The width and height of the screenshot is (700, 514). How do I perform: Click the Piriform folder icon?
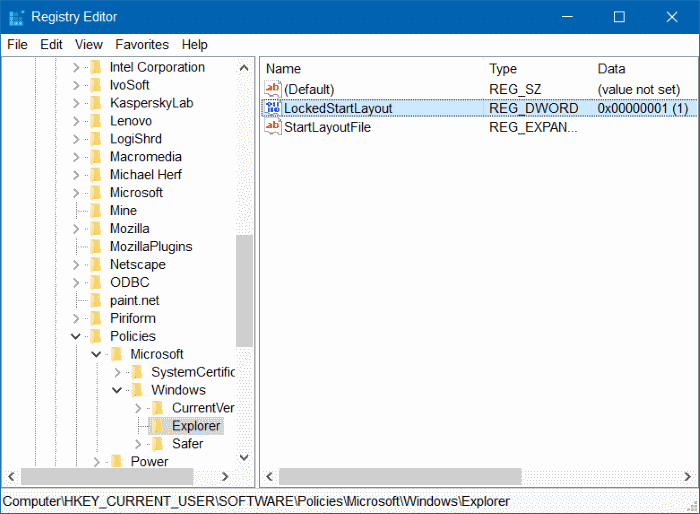pos(96,318)
